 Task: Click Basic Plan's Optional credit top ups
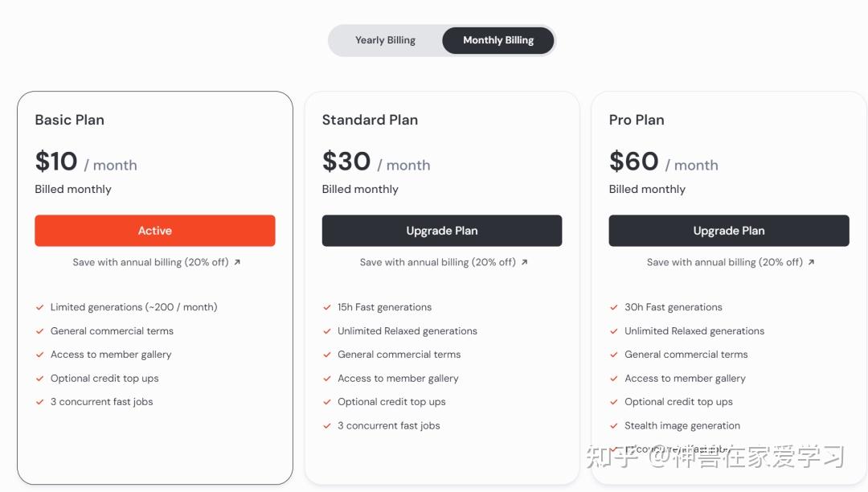click(x=104, y=379)
